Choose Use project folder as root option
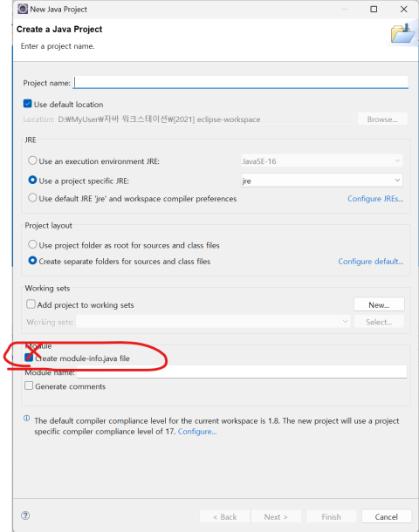 click(x=32, y=244)
